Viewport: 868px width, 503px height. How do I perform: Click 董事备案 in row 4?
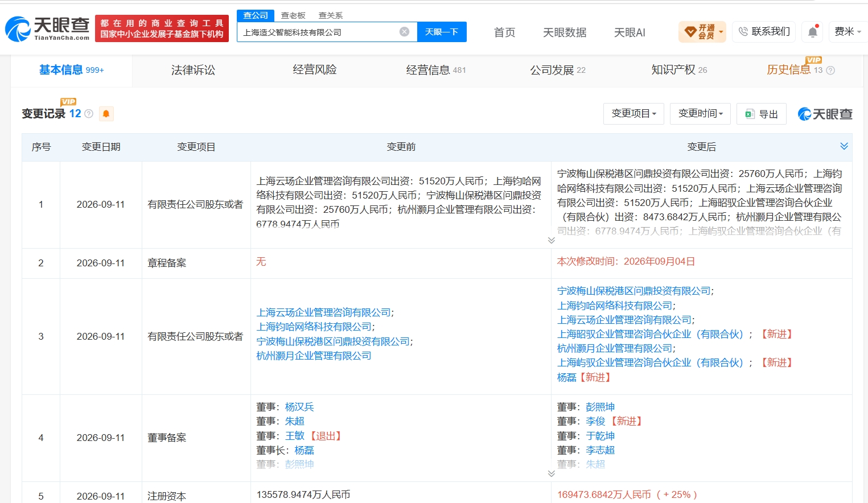(x=167, y=438)
